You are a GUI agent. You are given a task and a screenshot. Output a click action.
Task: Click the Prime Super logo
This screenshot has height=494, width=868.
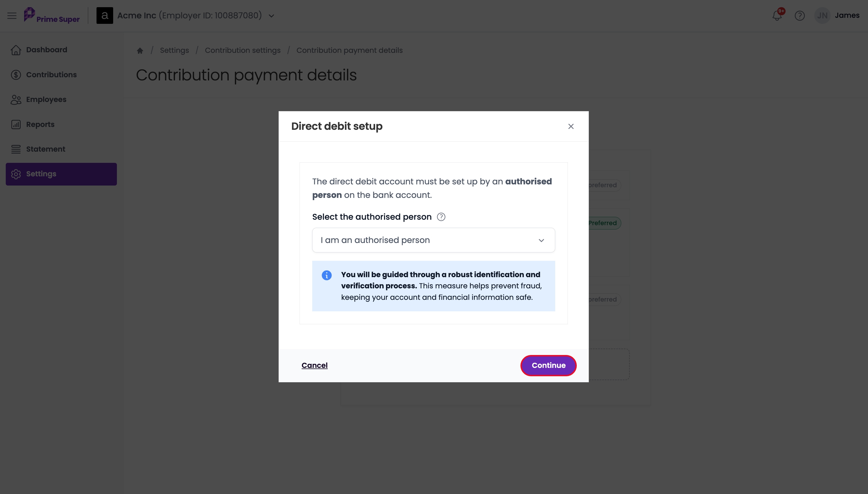pyautogui.click(x=52, y=15)
